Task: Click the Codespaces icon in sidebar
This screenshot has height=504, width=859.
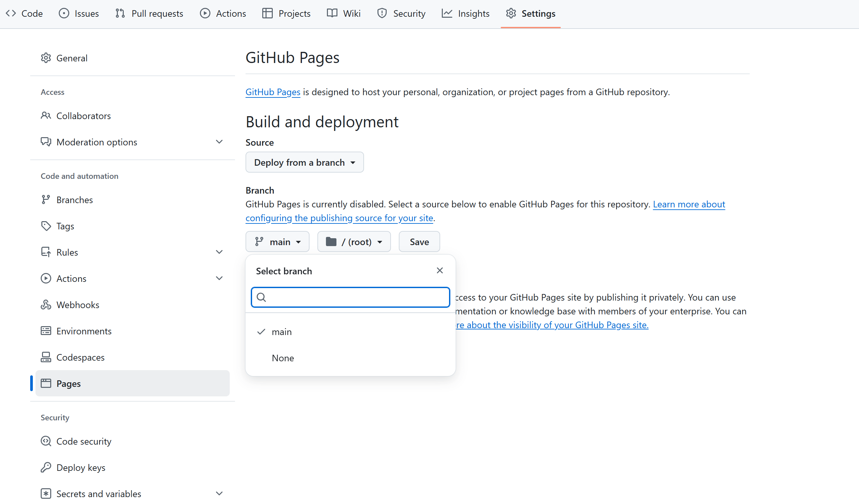Action: 46,357
